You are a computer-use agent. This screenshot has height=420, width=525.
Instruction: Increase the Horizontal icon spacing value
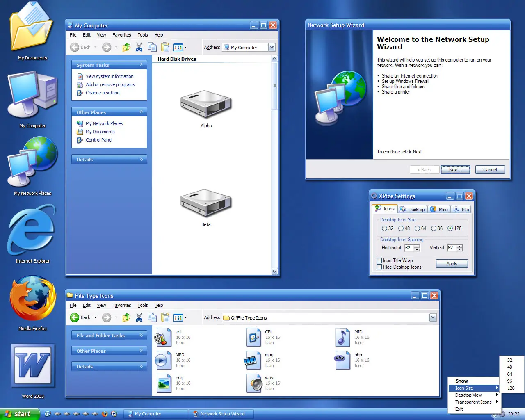click(417, 246)
